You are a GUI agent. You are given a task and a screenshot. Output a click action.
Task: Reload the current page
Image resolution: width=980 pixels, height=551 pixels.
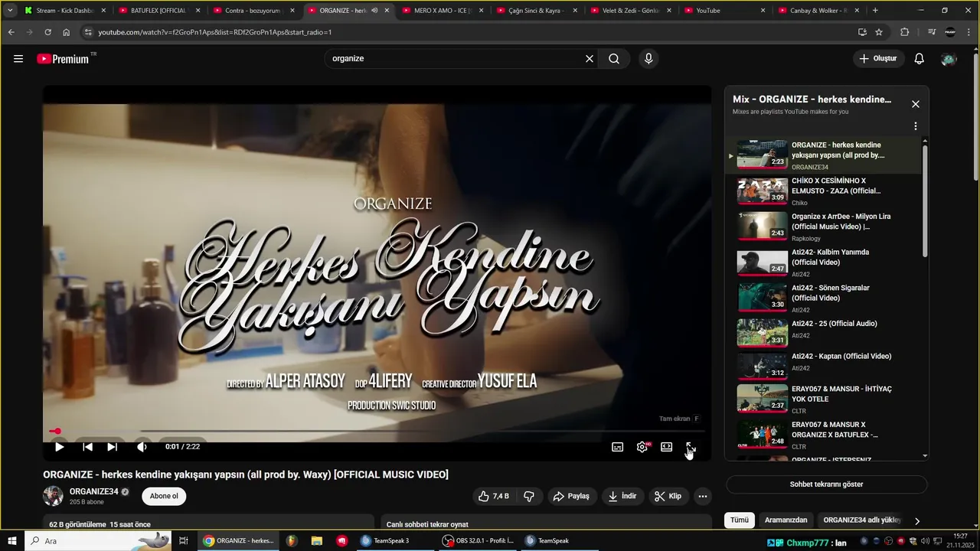coord(47,32)
